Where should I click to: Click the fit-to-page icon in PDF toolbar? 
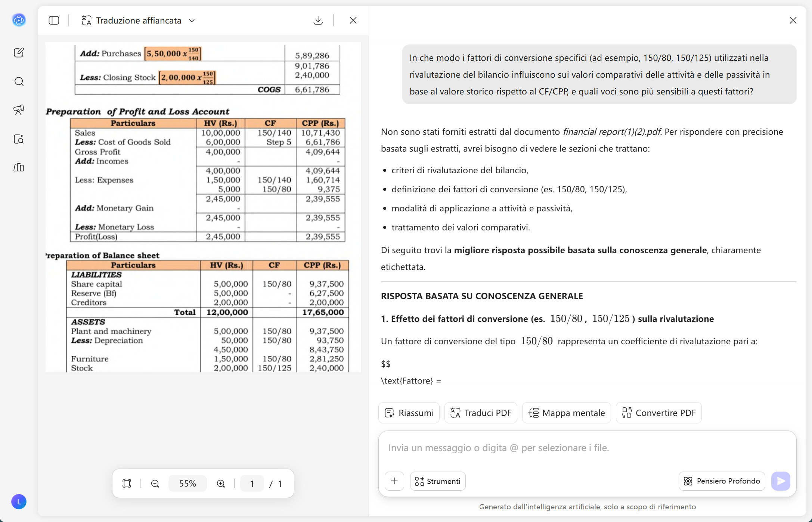tap(127, 483)
